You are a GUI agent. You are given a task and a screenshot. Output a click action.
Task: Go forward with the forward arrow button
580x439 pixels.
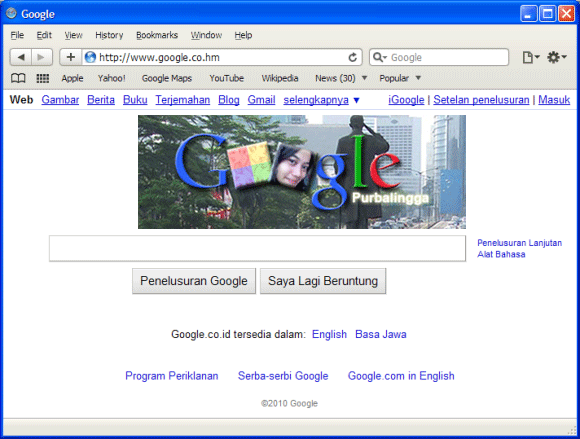tap(41, 57)
